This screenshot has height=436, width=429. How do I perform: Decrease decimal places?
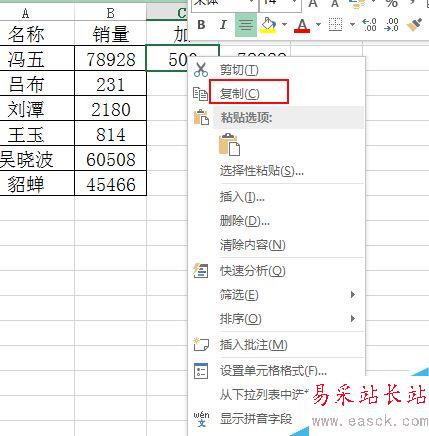[391, 25]
